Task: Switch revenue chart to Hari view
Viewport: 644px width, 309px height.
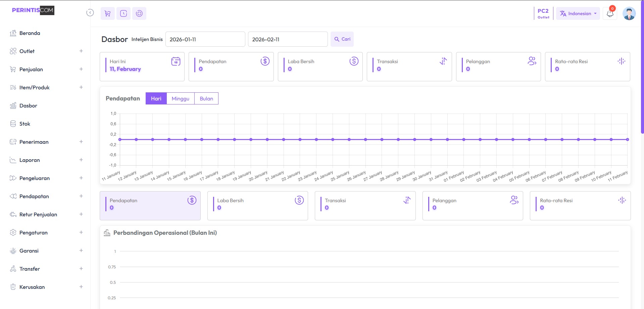Action: click(156, 98)
